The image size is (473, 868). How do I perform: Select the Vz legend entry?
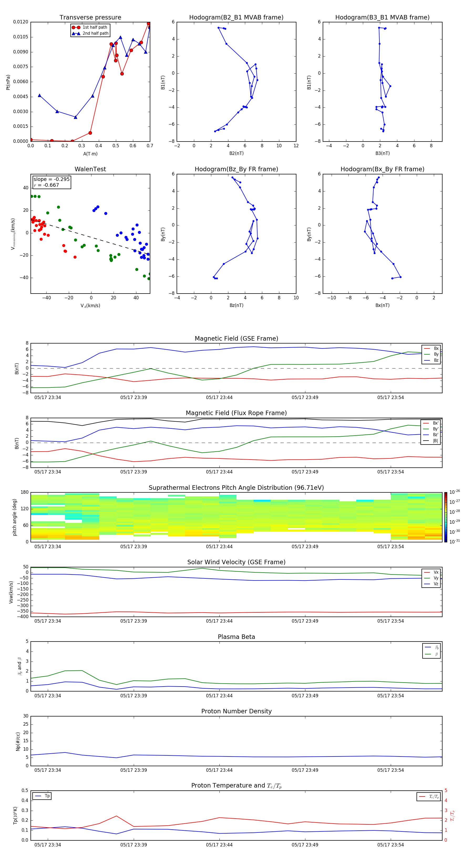click(x=431, y=584)
